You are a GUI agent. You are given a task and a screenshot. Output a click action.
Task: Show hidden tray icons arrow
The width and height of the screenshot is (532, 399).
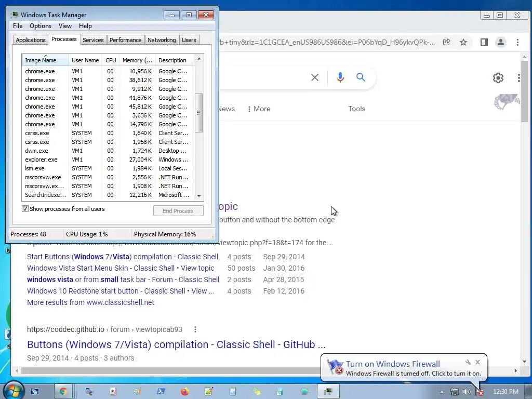(442, 392)
